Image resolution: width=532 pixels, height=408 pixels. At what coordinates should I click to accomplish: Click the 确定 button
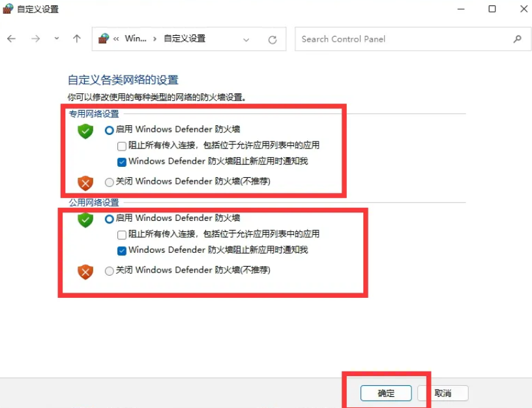(386, 393)
